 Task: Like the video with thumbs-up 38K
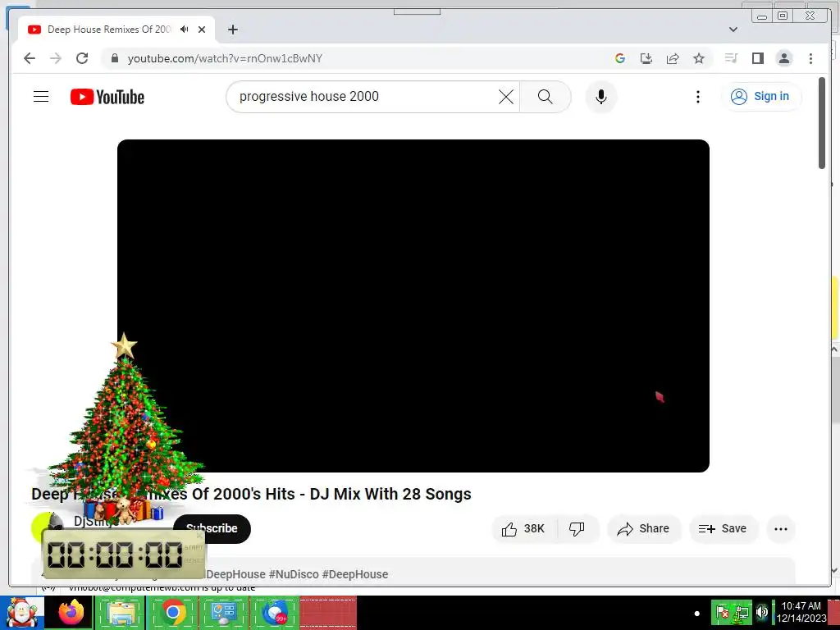524,529
